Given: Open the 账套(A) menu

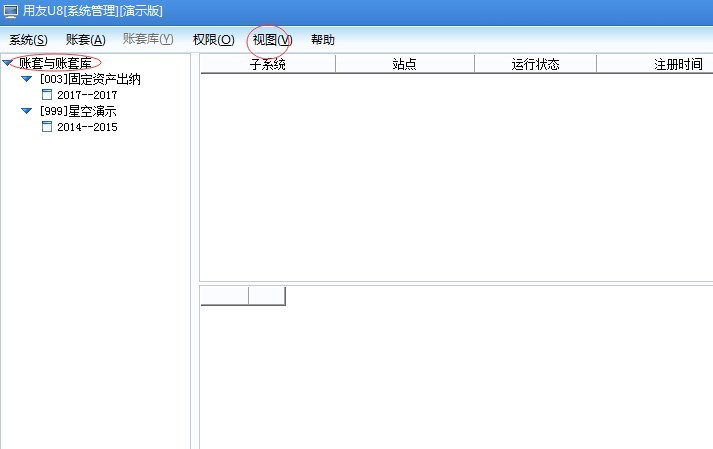Looking at the screenshot, I should pyautogui.click(x=85, y=40).
